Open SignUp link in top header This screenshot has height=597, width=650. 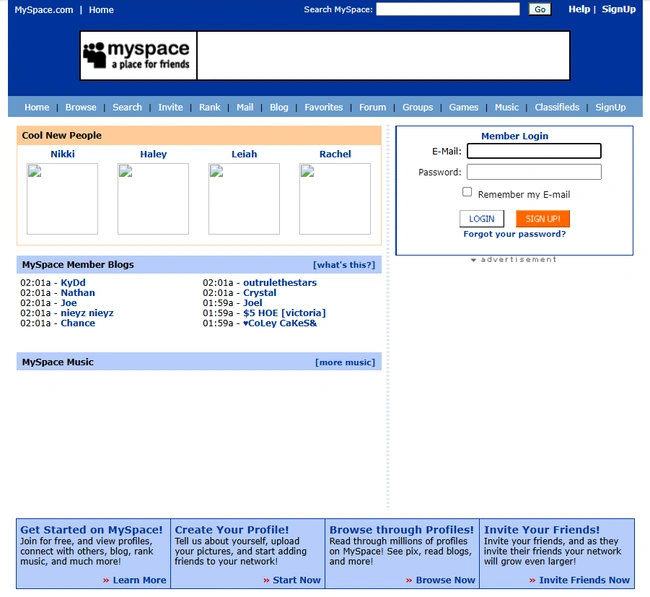point(618,9)
